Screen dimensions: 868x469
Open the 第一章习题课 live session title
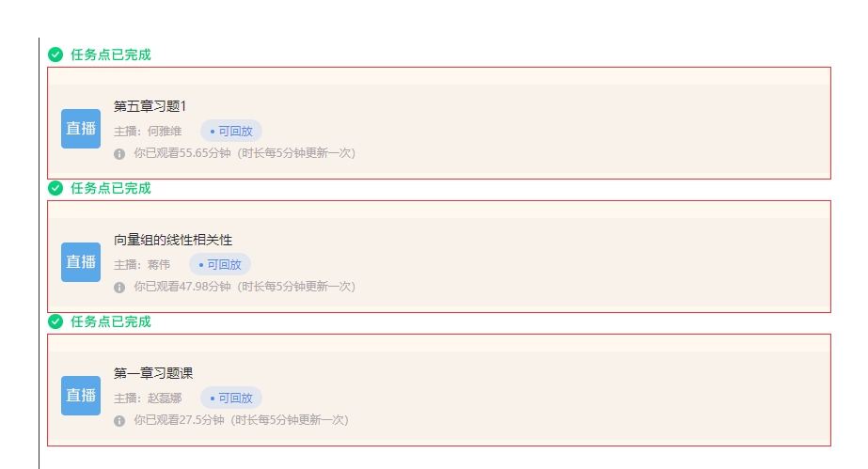point(153,373)
